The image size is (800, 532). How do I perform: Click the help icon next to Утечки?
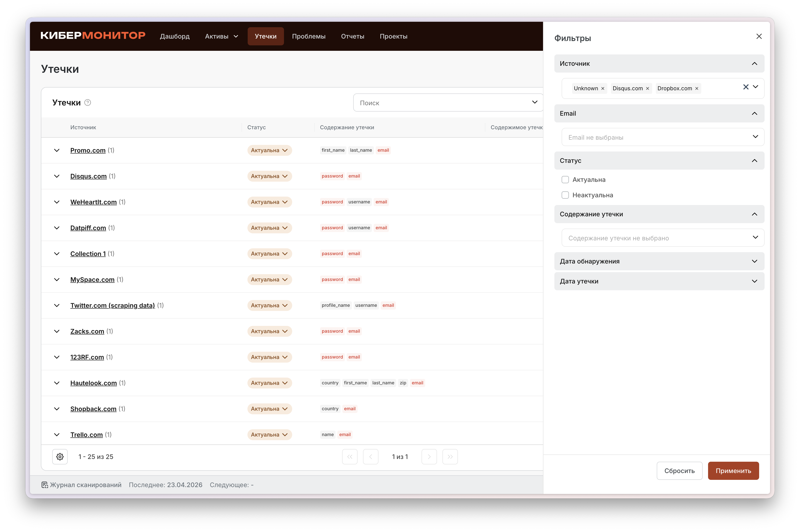(88, 102)
